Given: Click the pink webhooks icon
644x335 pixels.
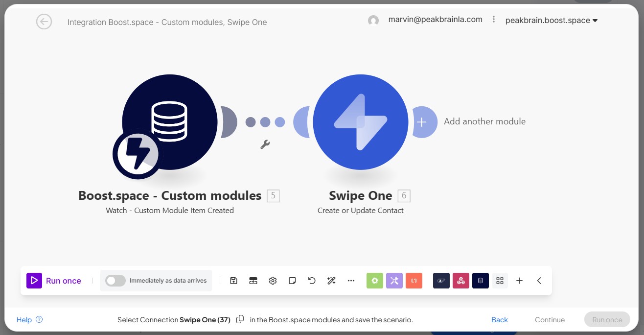Looking at the screenshot, I should (x=461, y=281).
